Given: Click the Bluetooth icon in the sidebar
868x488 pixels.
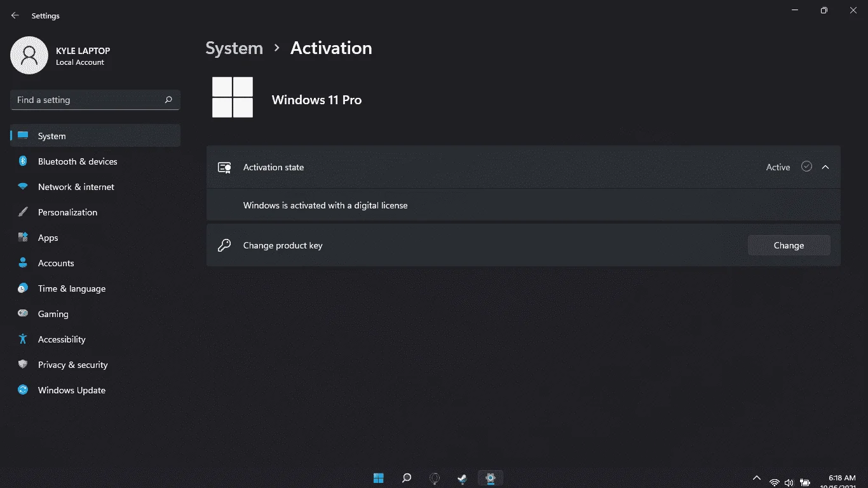Looking at the screenshot, I should (23, 161).
